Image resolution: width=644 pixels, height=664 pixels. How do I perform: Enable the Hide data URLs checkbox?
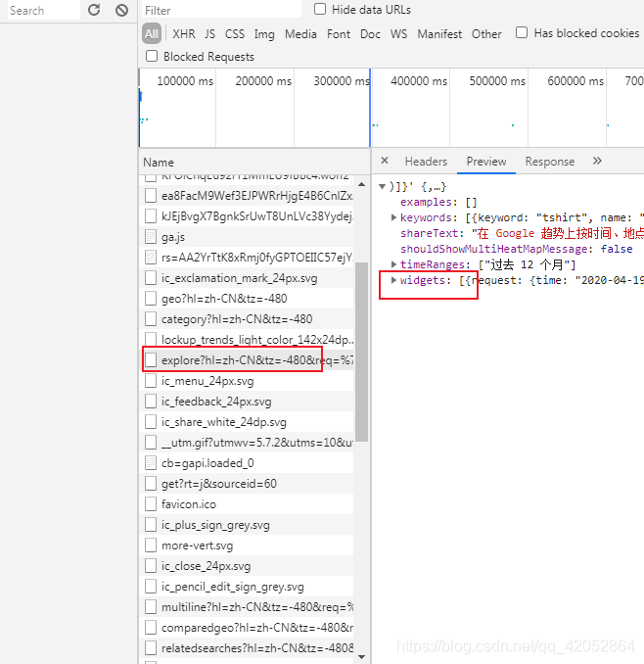320,9
